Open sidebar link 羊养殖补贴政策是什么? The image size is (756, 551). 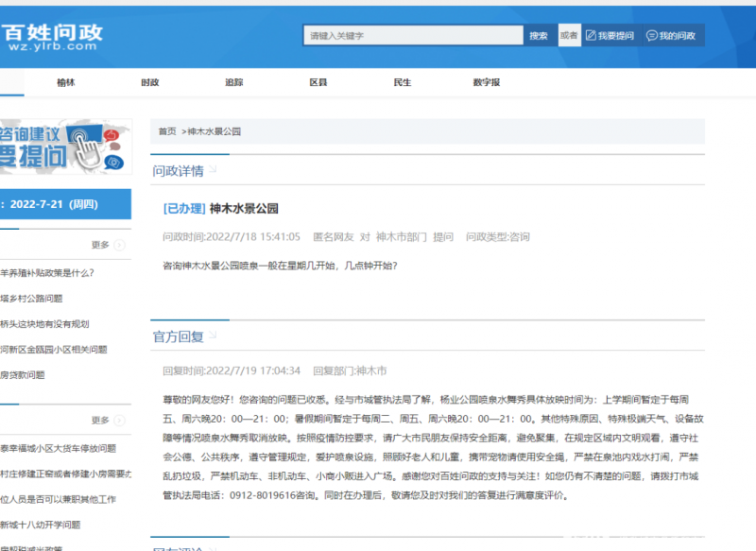click(x=46, y=273)
